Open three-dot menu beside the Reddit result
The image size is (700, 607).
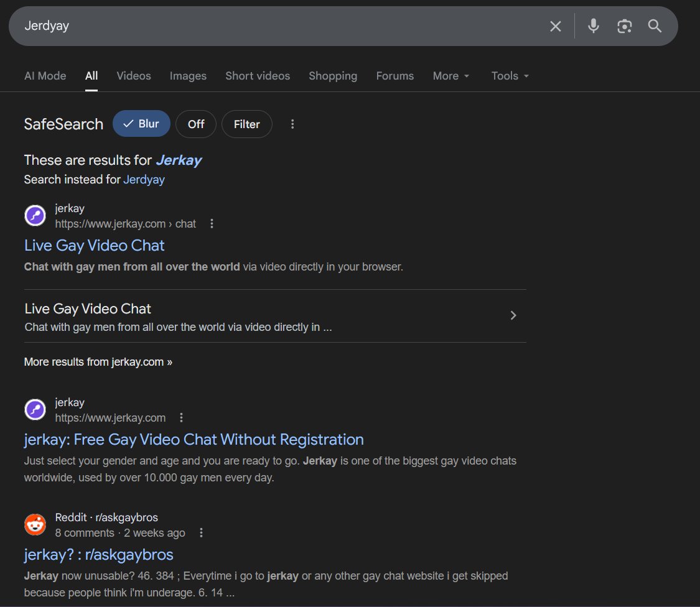(x=202, y=532)
